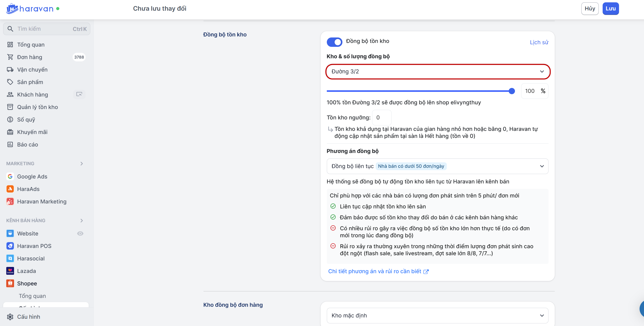Open Cấu hình settings gear icon
The image size is (644, 326).
[x=10, y=317]
